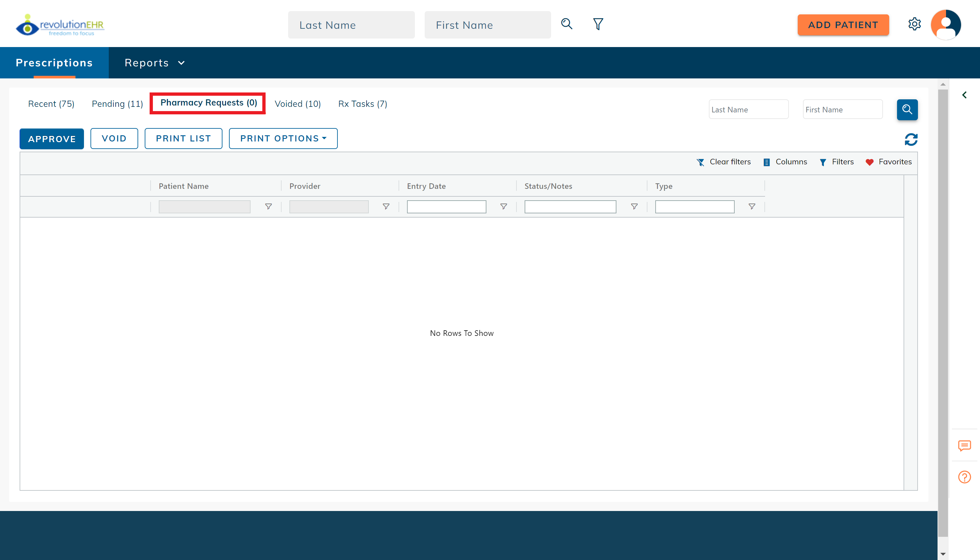Switch to the Rx Tasks (7) tab
Screen dimensions: 980x560
point(362,104)
